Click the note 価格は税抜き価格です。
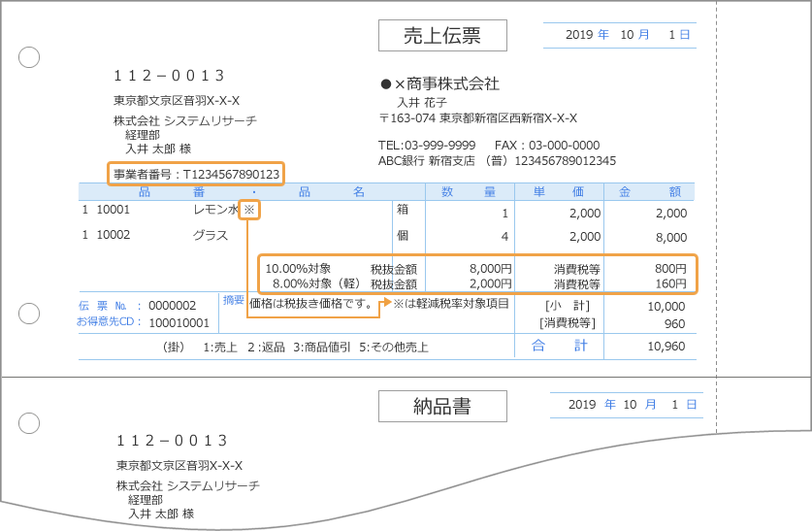This screenshot has height=531, width=812. tap(311, 304)
